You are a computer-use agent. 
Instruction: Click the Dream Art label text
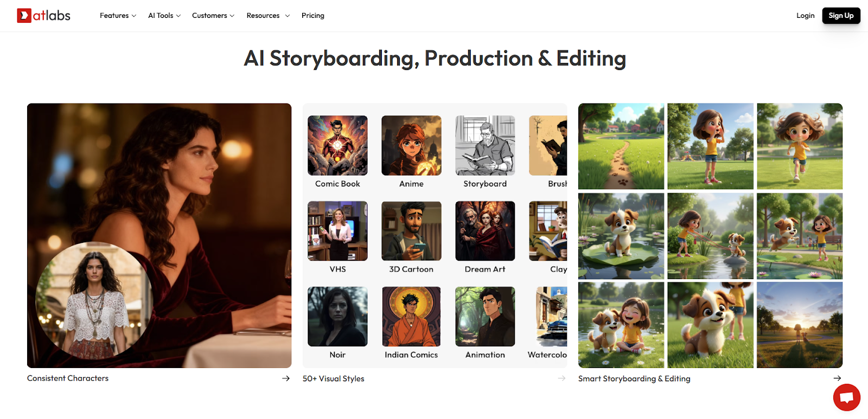(485, 269)
